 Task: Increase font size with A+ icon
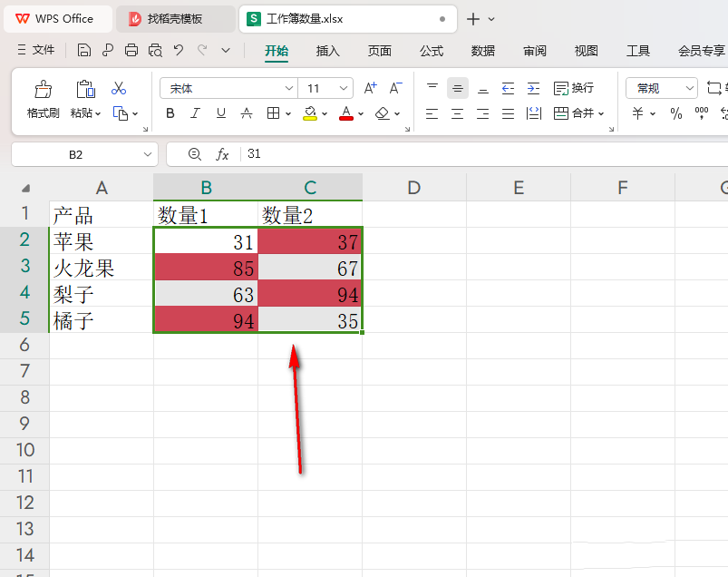pos(370,88)
